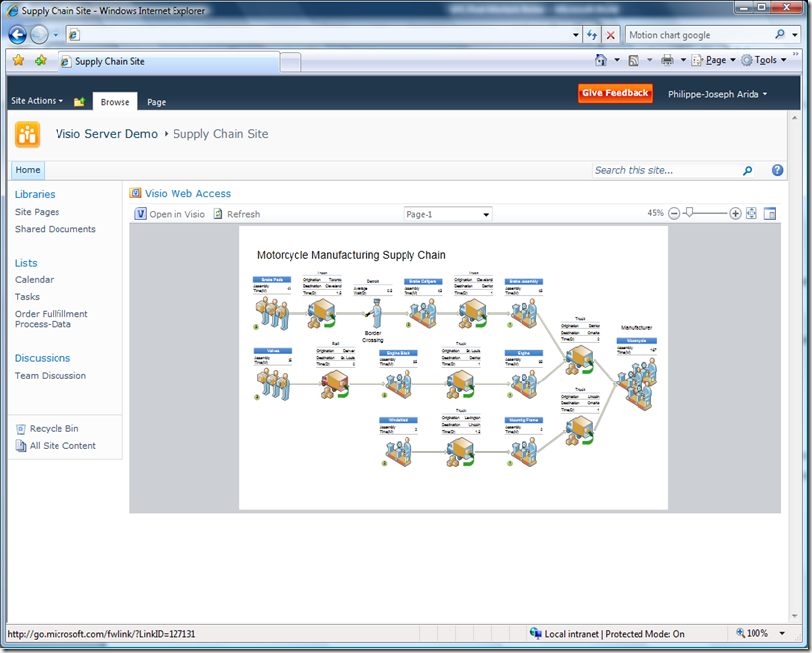The height and width of the screenshot is (653, 812).
Task: Refresh the Visio Web Access drawing
Action: click(241, 213)
